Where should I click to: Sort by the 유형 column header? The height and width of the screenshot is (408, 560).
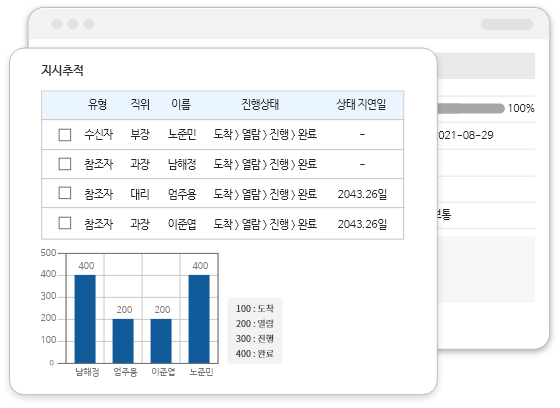point(97,104)
